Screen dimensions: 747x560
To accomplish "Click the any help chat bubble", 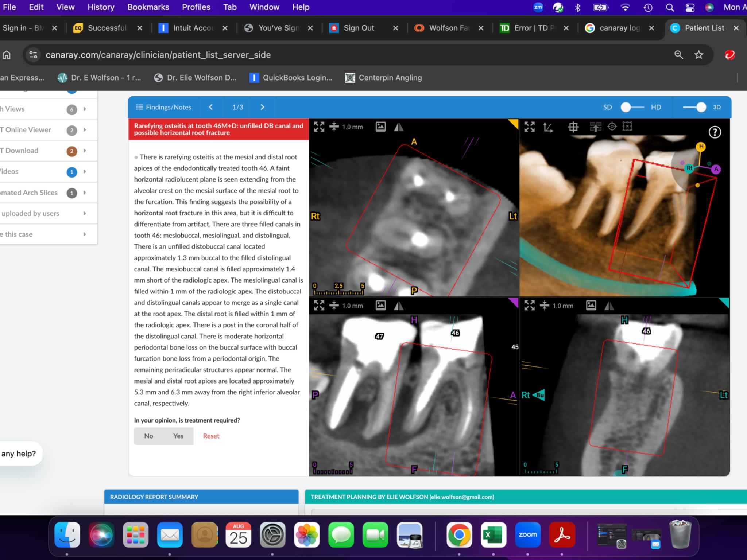I will coord(19,454).
